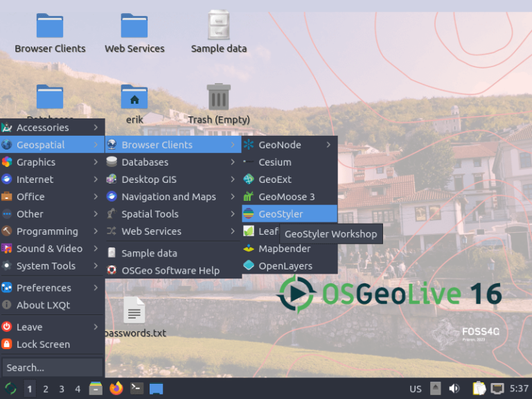Open the erik home folder icon
Image resolution: width=532 pixels, height=399 pixels.
134,97
